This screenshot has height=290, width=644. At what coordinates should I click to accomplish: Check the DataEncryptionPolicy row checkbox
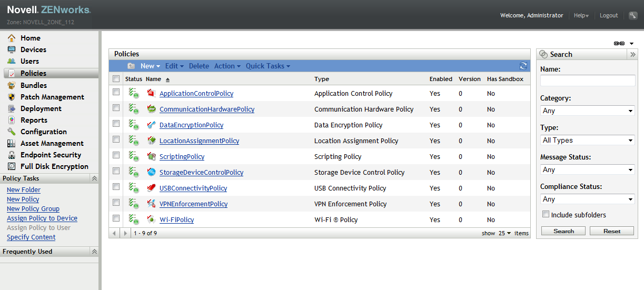point(116,124)
